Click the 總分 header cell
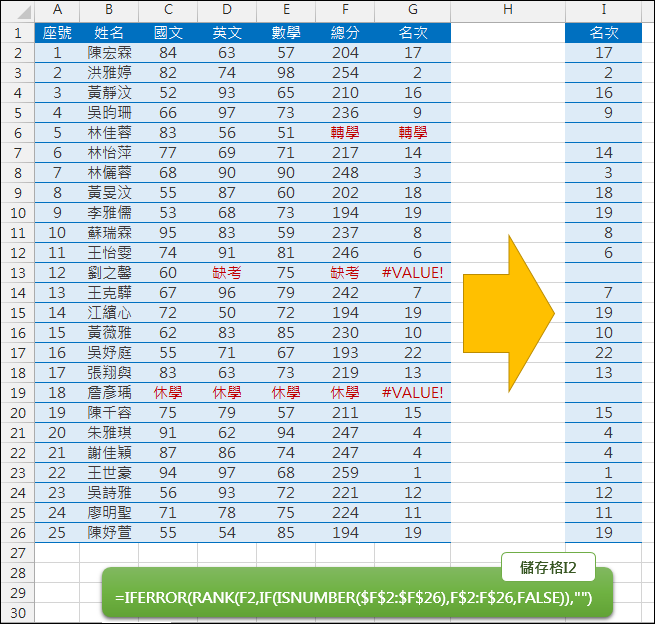The width and height of the screenshot is (655, 624). [x=345, y=33]
